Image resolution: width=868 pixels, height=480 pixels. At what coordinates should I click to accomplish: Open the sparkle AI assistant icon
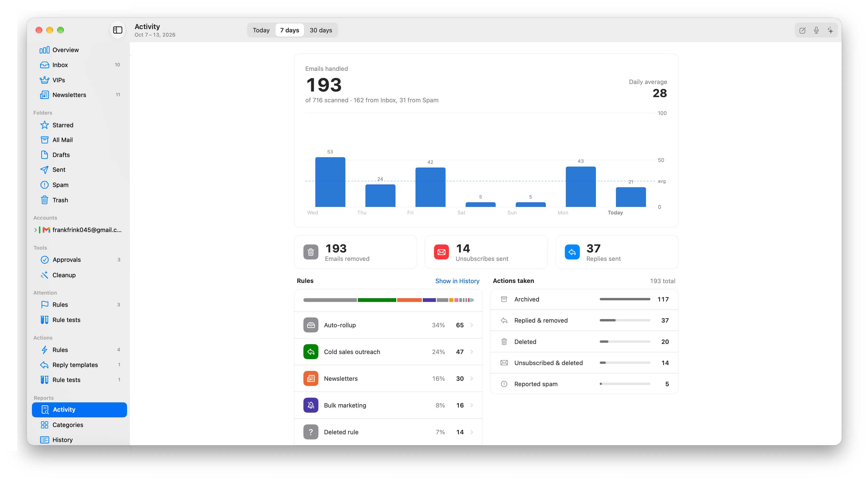830,30
